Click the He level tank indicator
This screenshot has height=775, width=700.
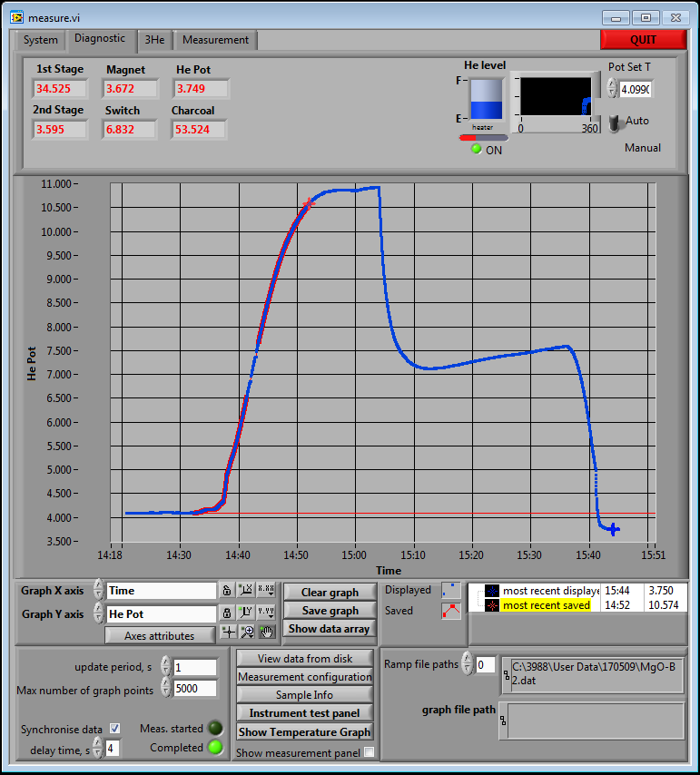point(487,99)
